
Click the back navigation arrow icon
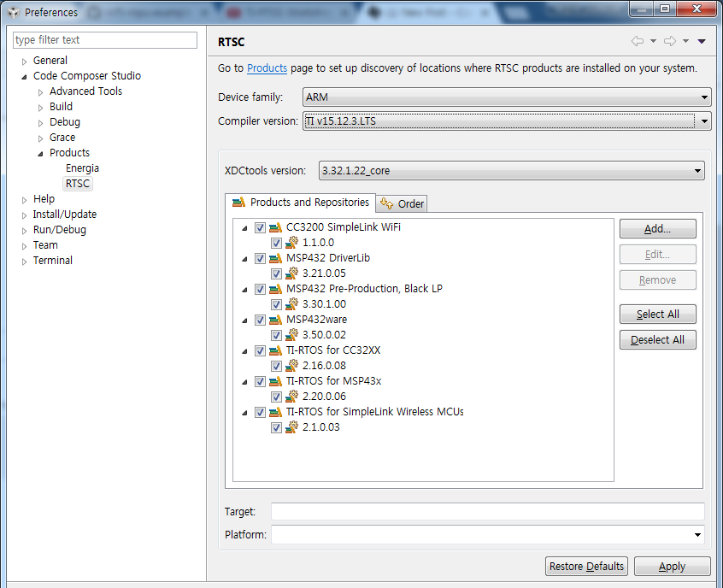point(638,41)
